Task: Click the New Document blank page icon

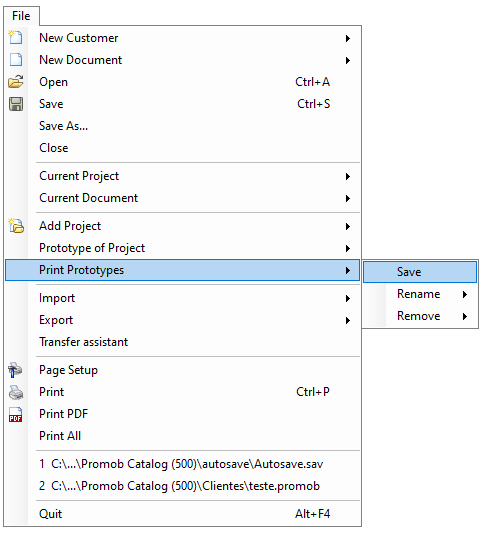Action: tap(16, 59)
